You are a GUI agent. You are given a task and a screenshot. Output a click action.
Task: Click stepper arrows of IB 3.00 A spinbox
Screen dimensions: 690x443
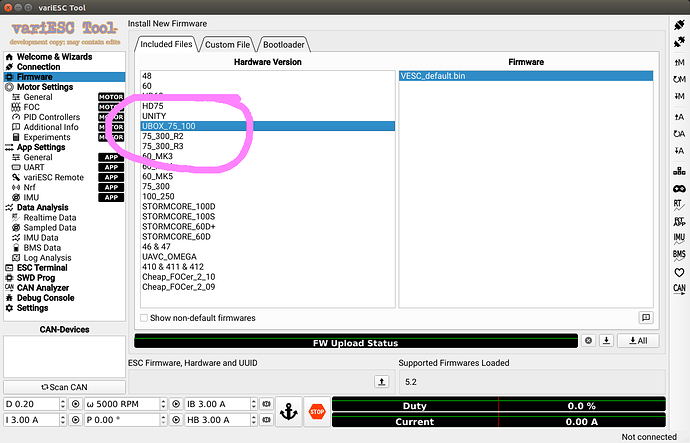[254, 404]
